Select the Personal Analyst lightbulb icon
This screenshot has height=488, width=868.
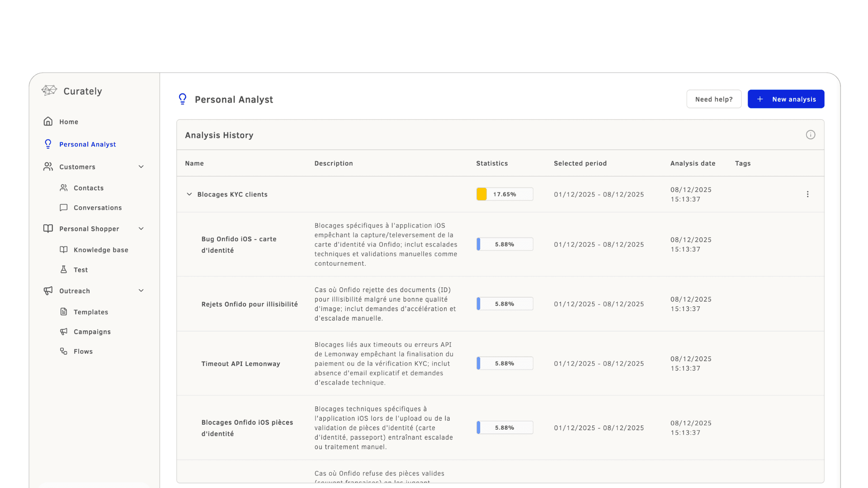48,144
